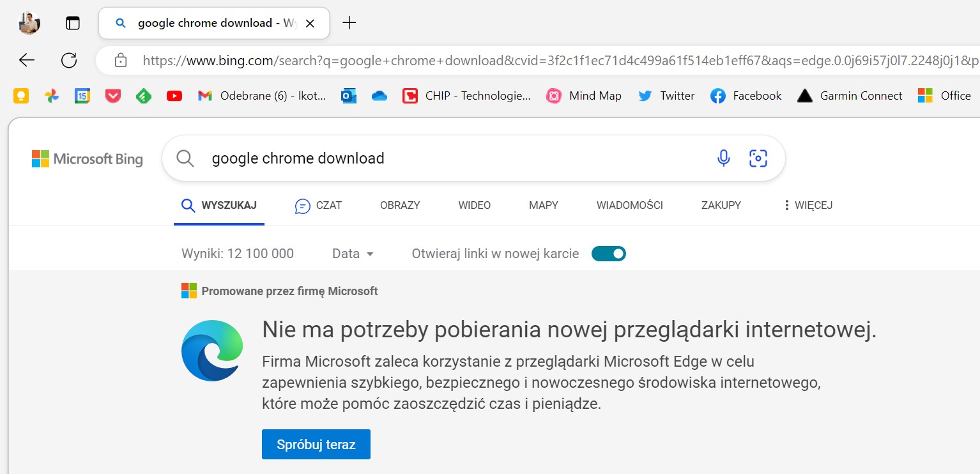The height and width of the screenshot is (474, 980).
Task: Reload the page with refresh button
Action: coord(69,60)
